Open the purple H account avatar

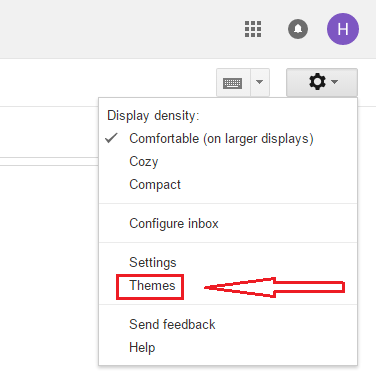click(343, 29)
